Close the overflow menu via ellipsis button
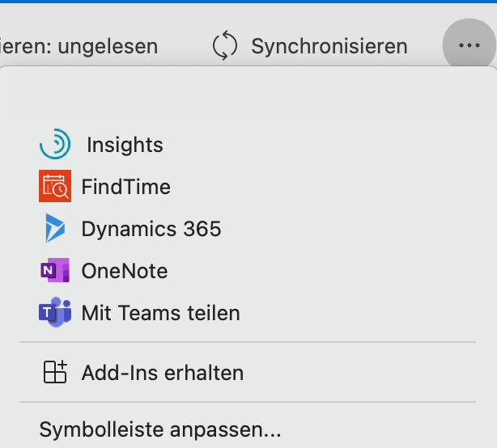This screenshot has height=448, width=497. click(x=469, y=45)
